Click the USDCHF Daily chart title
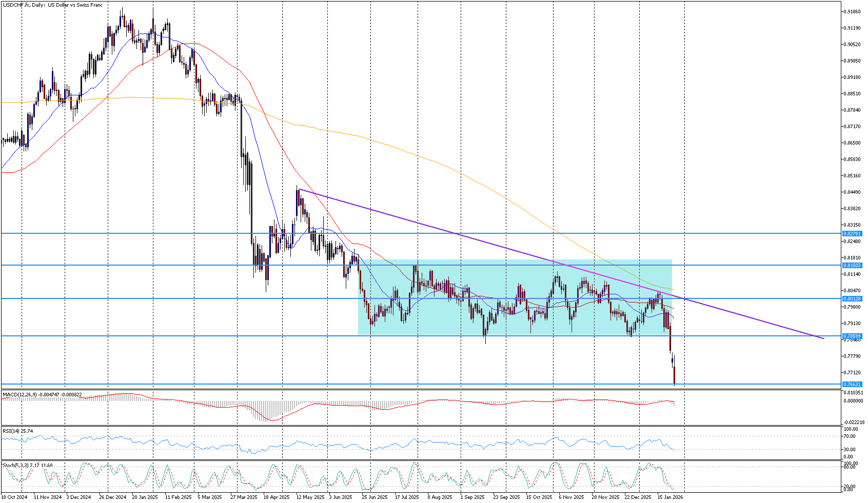This screenshot has height=503, width=868. click(53, 5)
